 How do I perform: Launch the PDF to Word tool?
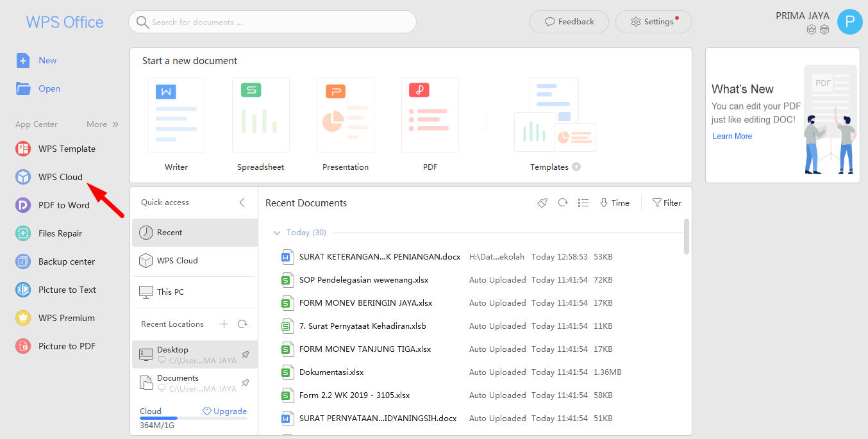[x=53, y=205]
